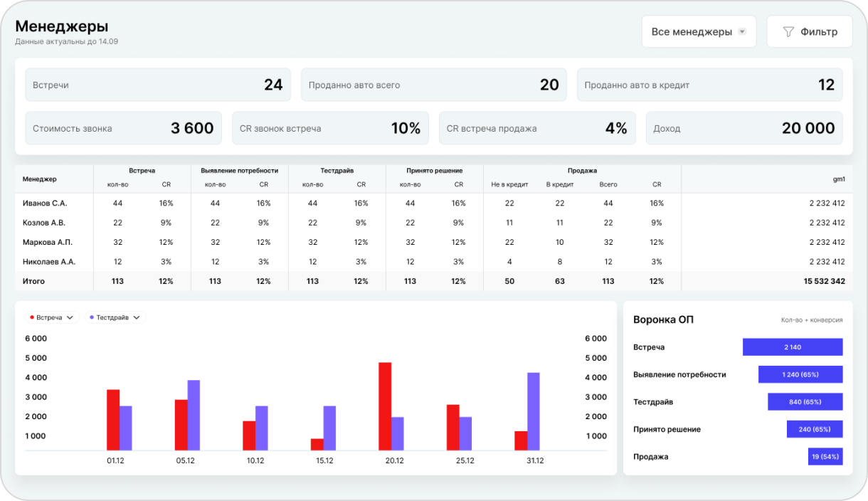Viewport: 868px width, 501px height.
Task: Click the Фильтр button
Action: coord(809,32)
